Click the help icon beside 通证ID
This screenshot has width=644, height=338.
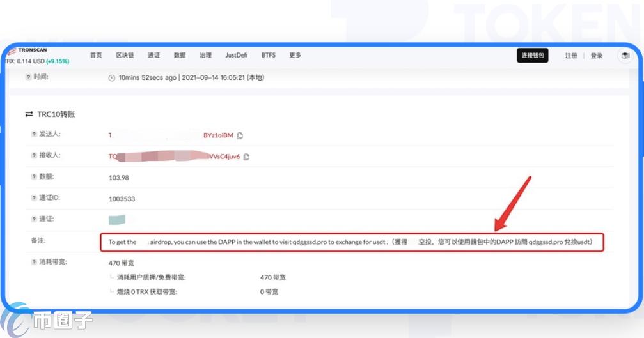click(34, 198)
